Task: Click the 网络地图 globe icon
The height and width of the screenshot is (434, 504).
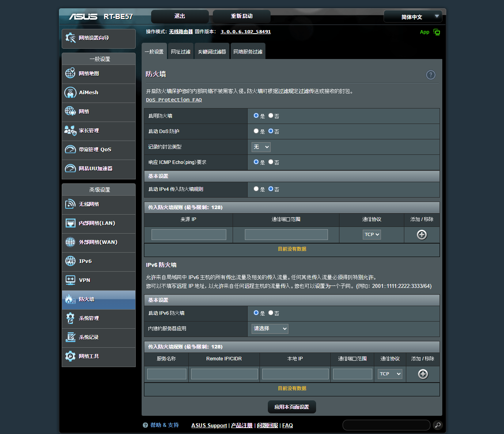Action: (70, 73)
